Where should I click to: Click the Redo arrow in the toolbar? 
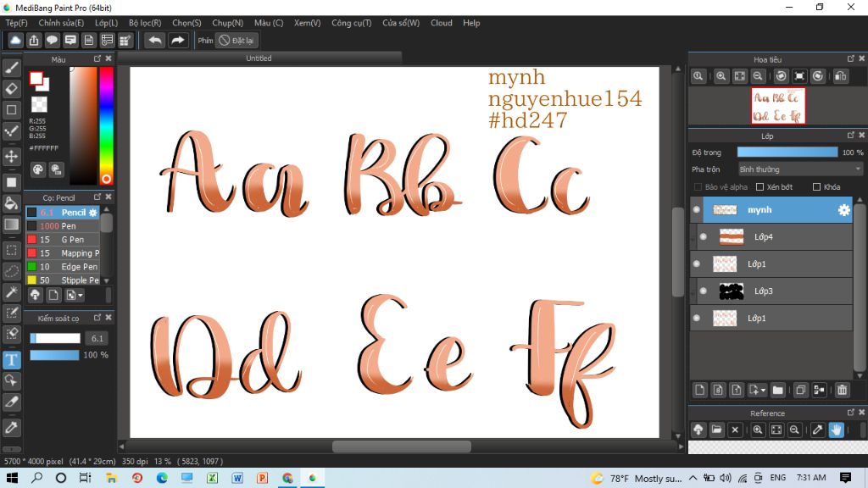pyautogui.click(x=178, y=41)
